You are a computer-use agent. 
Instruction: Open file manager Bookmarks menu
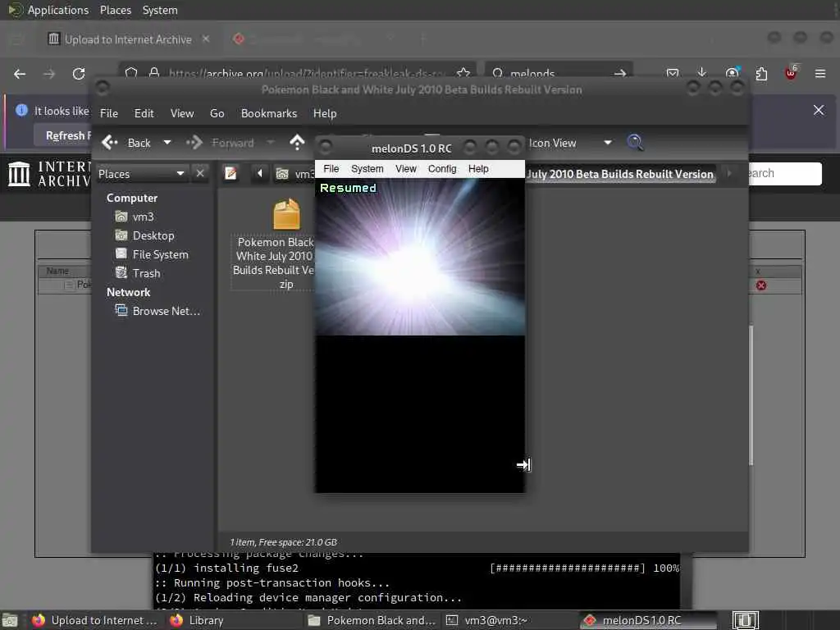pos(268,113)
